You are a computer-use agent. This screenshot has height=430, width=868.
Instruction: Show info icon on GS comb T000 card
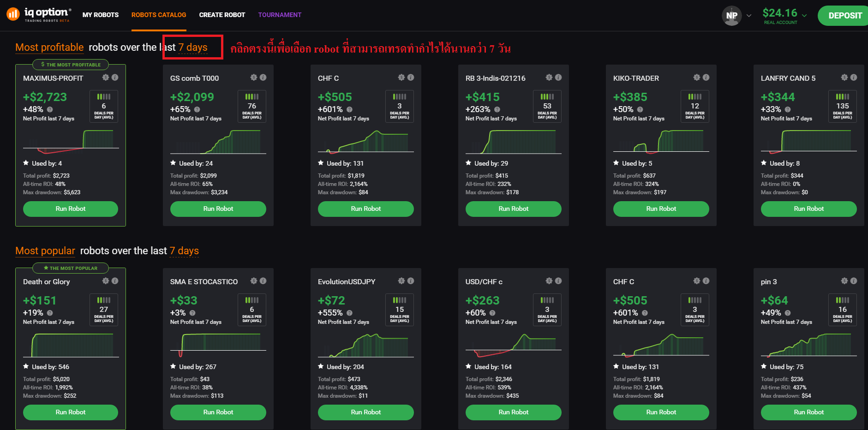[263, 78]
